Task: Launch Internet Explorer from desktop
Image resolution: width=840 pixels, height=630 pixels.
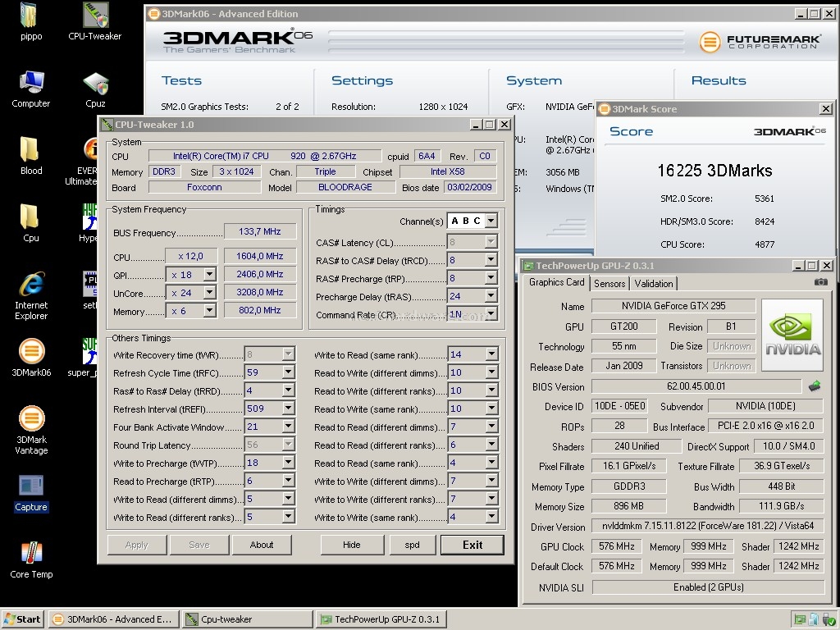Action: pos(31,295)
